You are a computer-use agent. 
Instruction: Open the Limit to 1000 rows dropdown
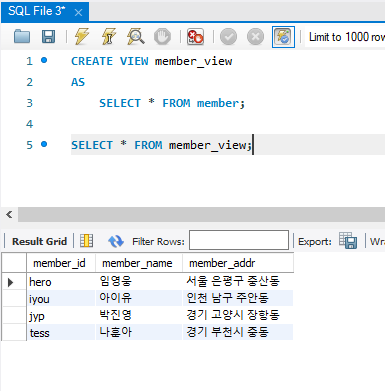[x=345, y=37]
